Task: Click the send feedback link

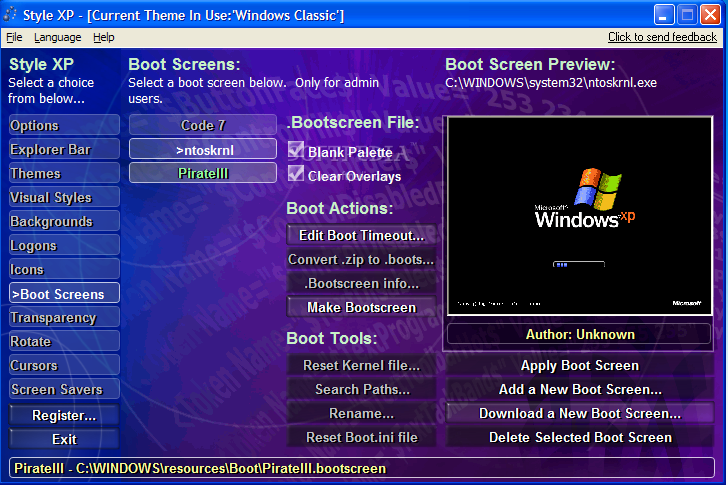Action: pos(662,37)
